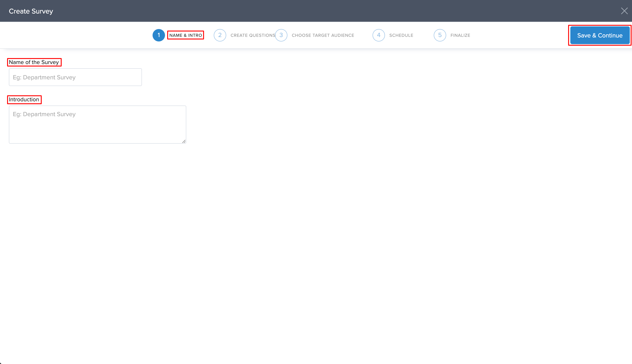The image size is (632, 364).
Task: Click the step 2 circle icon
Action: (220, 35)
